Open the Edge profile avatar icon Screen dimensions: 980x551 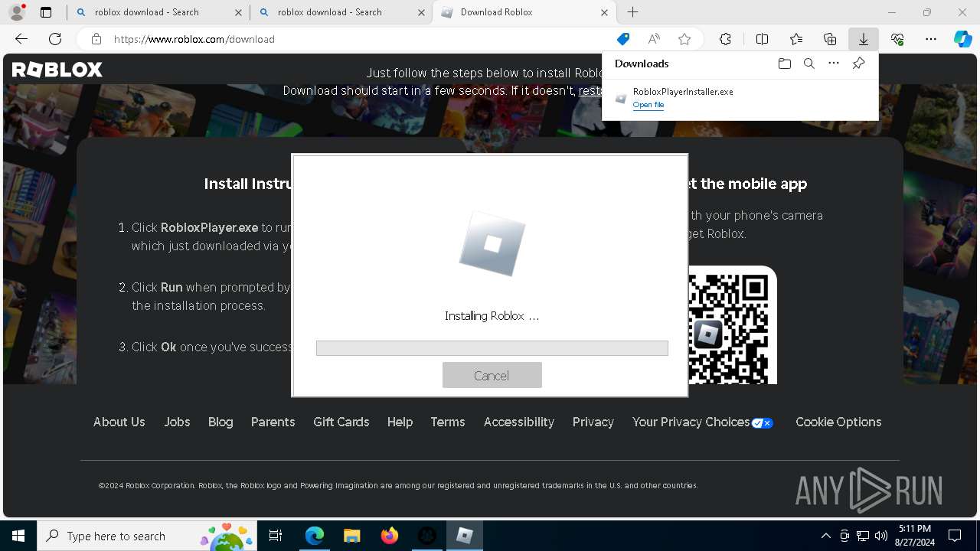coord(17,12)
